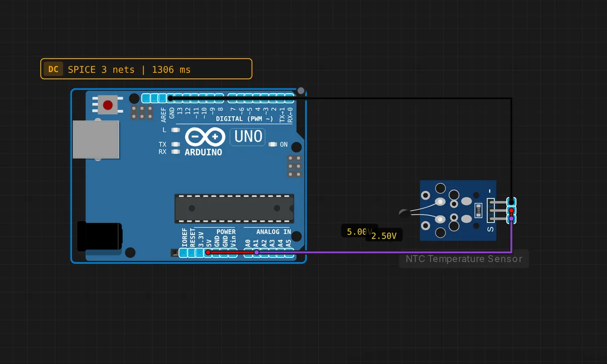Select the A1 analog pin
Screen dimensions: 607x364
(x=256, y=252)
